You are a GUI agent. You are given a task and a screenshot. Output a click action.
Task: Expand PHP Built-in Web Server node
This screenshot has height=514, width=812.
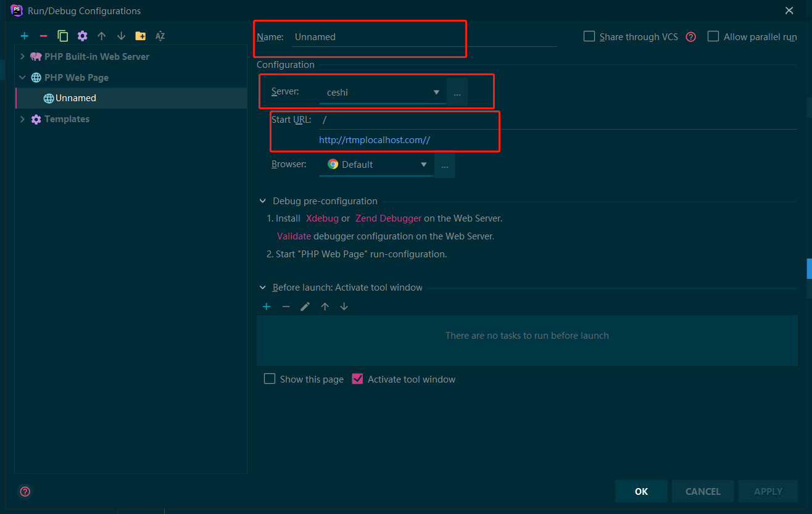(23, 57)
